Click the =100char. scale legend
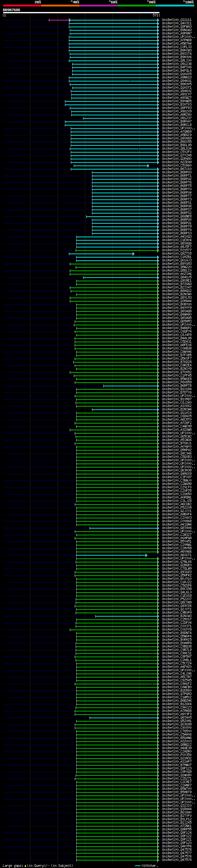 pos(147,865)
